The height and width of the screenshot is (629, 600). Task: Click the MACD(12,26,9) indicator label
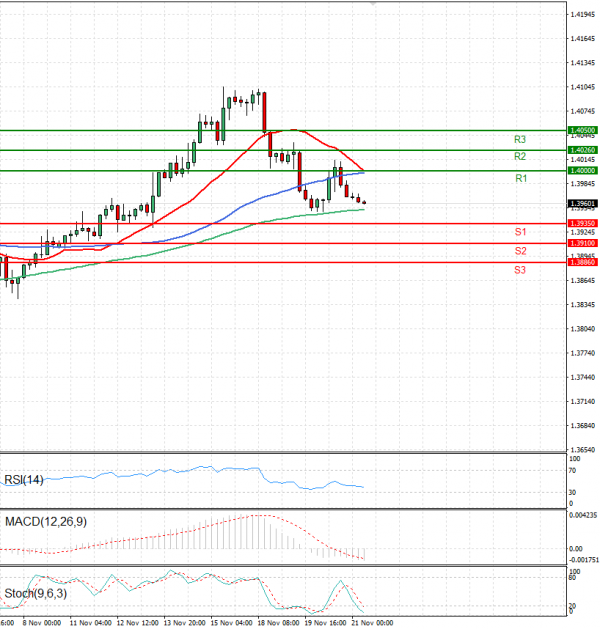pyautogui.click(x=46, y=521)
